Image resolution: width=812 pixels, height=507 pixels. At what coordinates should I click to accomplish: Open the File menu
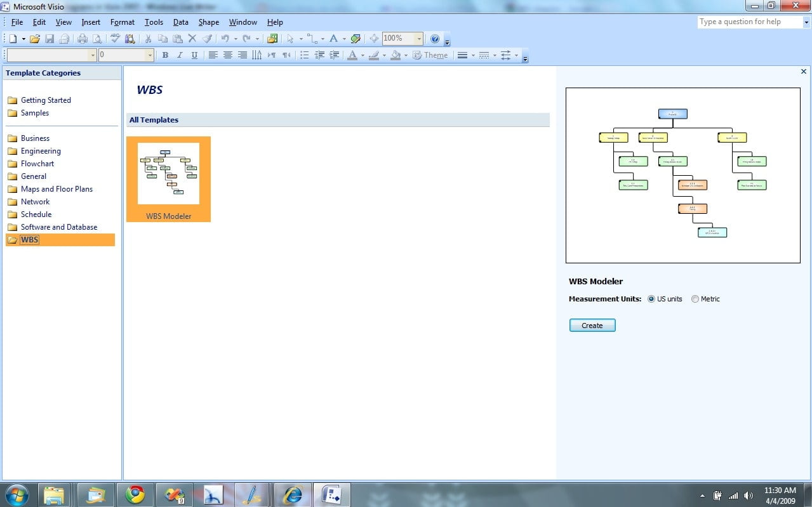click(17, 22)
